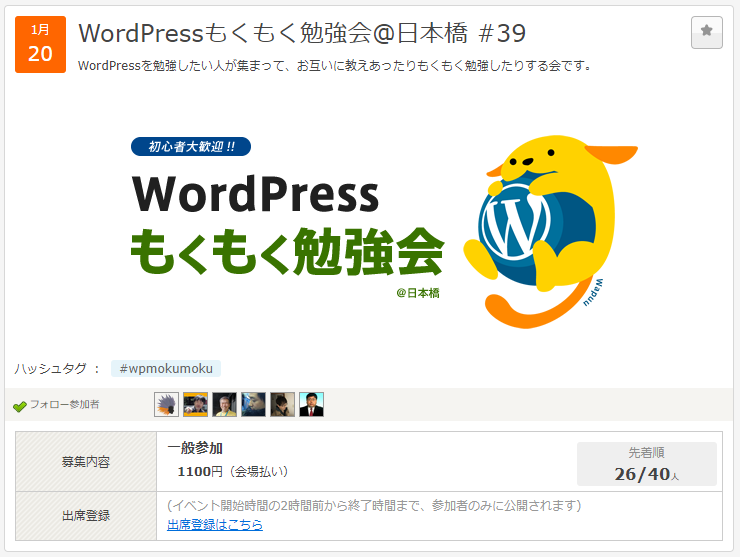740x557 pixels.
Task: Open the #wpmokumoku hashtag
Action: point(166,368)
